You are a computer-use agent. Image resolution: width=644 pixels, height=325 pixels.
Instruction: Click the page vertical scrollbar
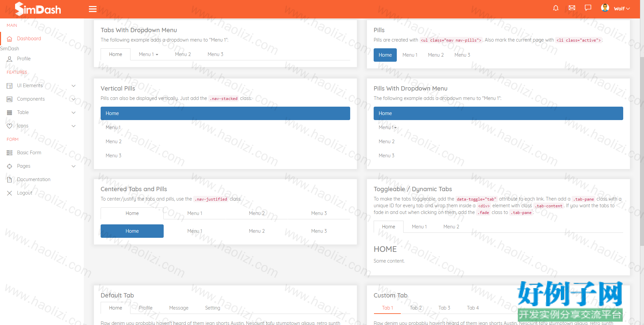[x=642, y=151]
